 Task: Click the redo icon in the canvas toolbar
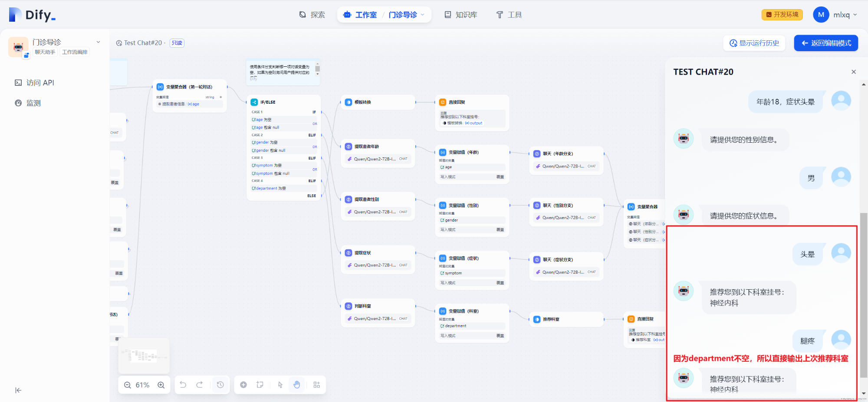199,385
